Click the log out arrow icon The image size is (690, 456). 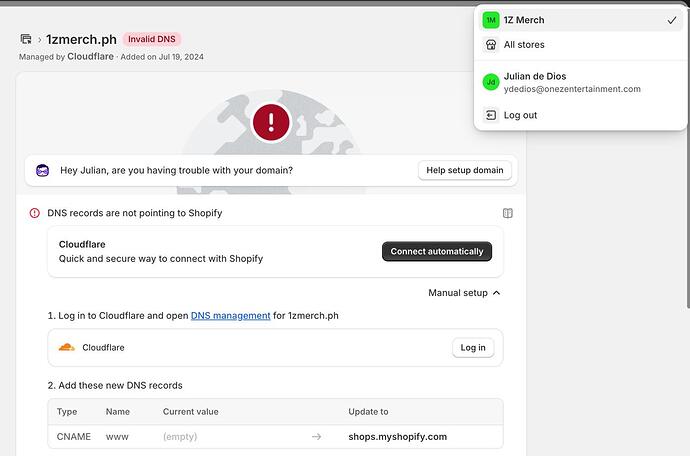pos(491,115)
